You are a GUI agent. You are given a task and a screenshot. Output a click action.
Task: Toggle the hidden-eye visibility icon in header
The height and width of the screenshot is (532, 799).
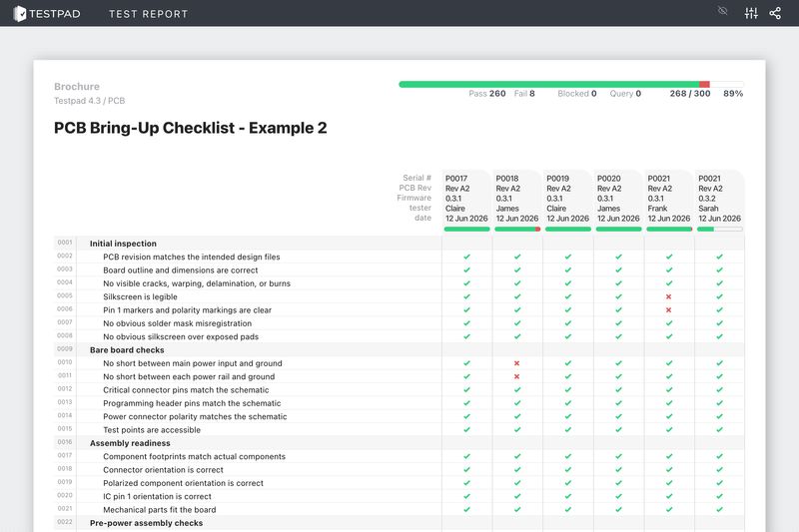(x=722, y=11)
